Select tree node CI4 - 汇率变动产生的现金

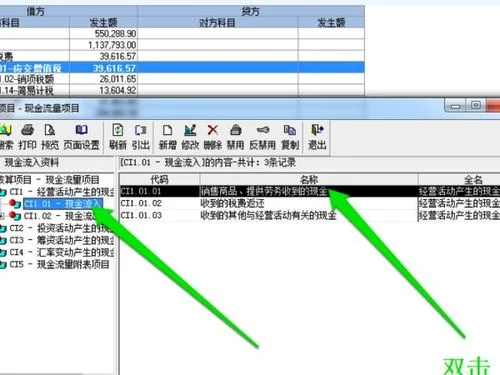point(62,252)
